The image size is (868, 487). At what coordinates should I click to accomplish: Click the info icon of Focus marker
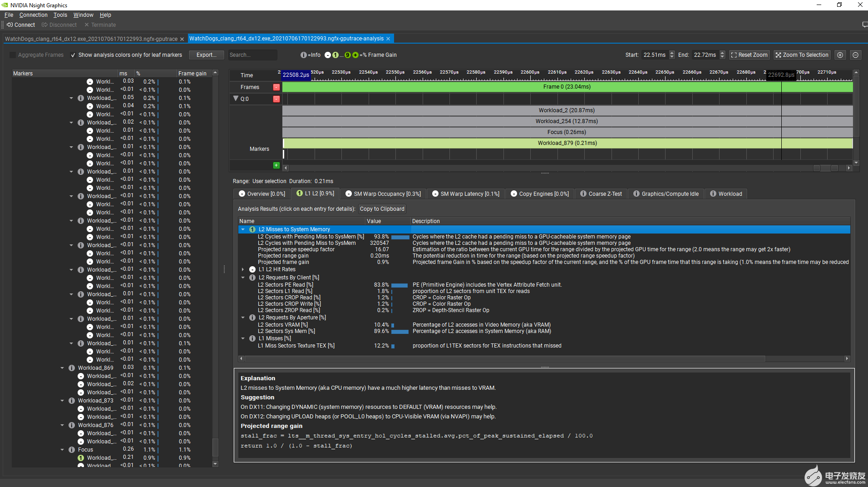[72, 450]
